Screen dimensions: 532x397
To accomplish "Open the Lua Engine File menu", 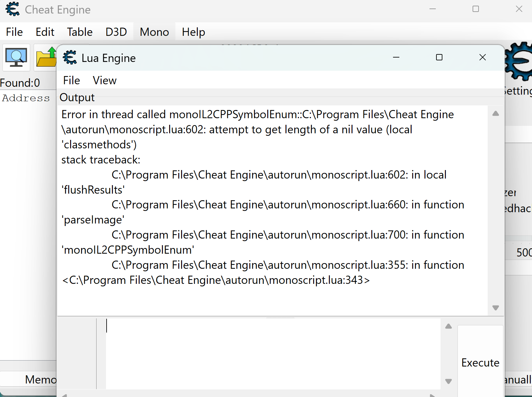I will click(72, 80).
